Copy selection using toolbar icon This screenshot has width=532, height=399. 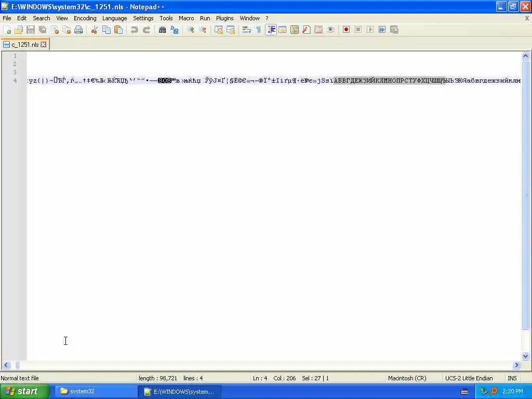(106, 30)
